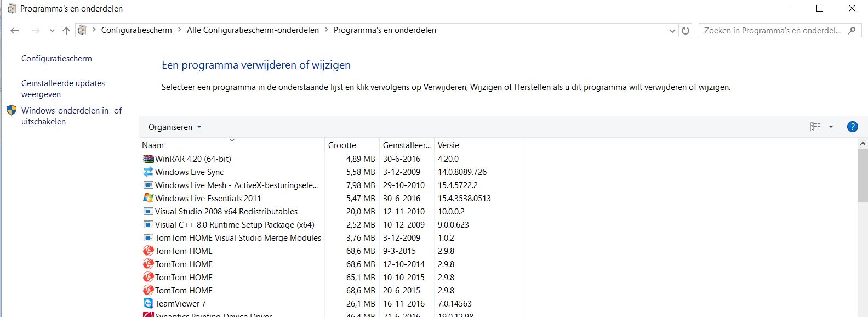Select Windows Live Mesh ActiveX name text
The height and width of the screenshot is (317, 868).
[x=236, y=185]
